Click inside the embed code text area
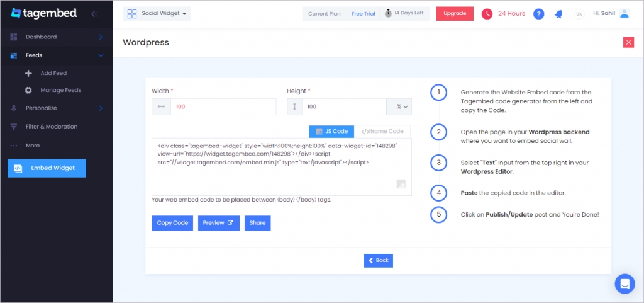 [x=281, y=166]
